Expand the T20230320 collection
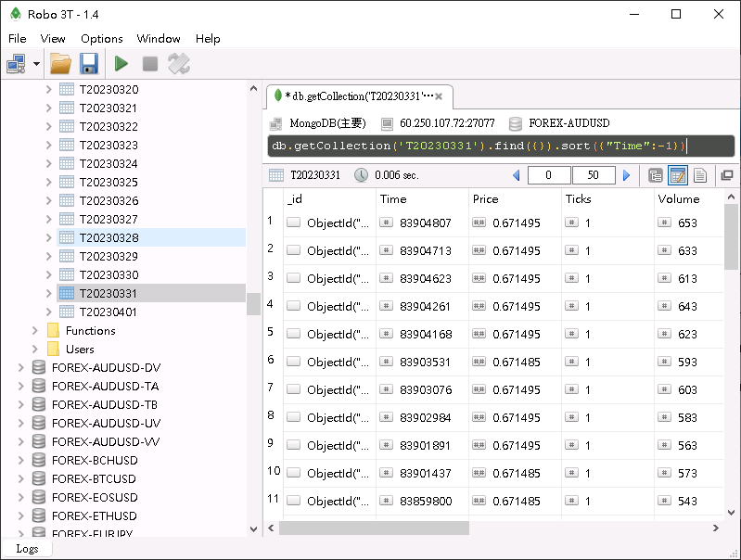The height and width of the screenshot is (560, 741). pyautogui.click(x=48, y=89)
